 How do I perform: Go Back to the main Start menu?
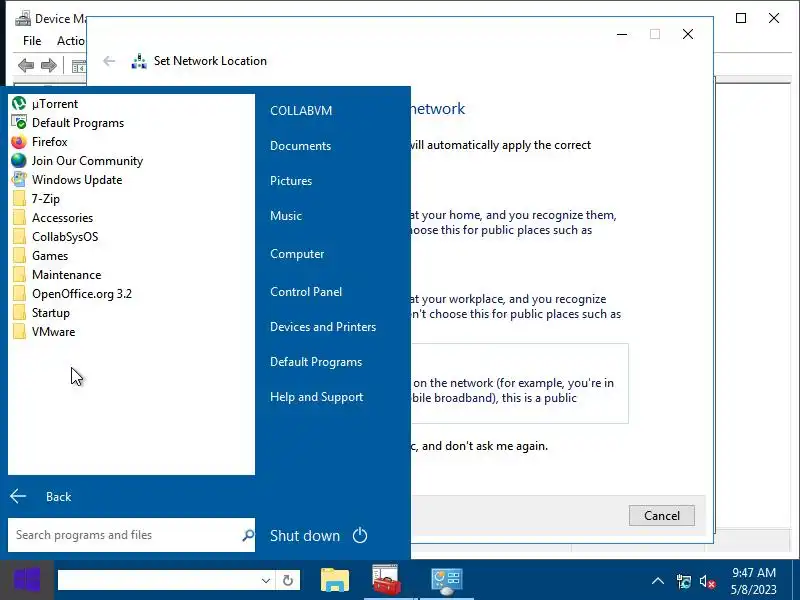41,496
